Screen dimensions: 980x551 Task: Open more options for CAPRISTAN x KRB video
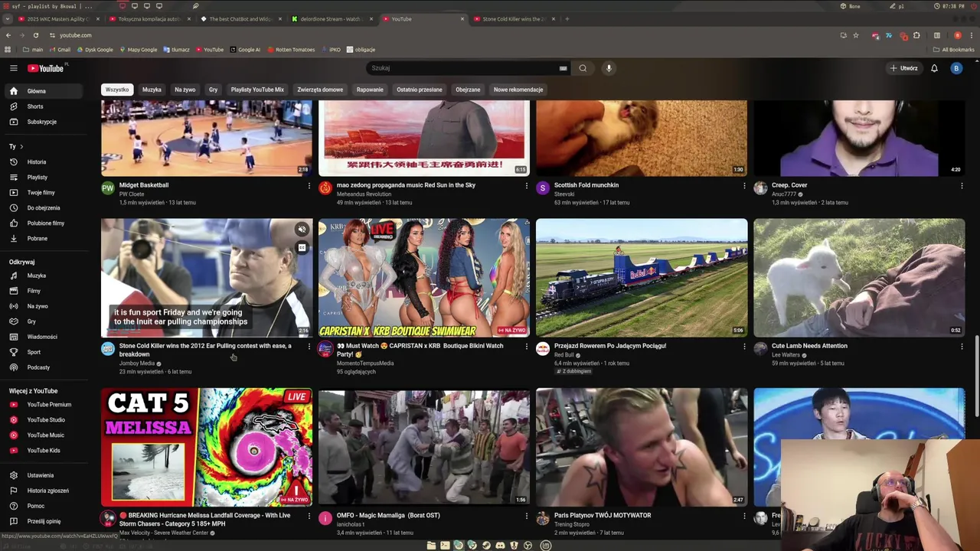click(527, 346)
